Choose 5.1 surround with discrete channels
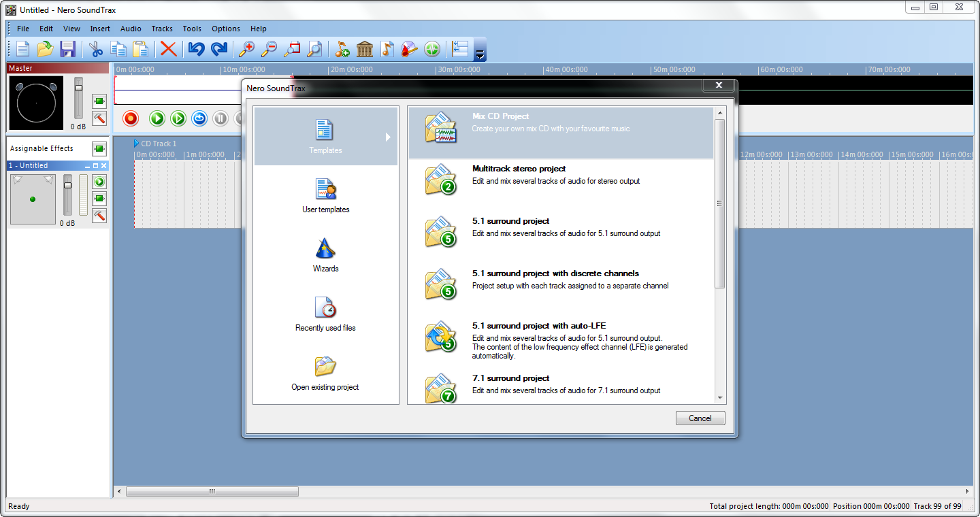This screenshot has height=517, width=980. click(561, 286)
